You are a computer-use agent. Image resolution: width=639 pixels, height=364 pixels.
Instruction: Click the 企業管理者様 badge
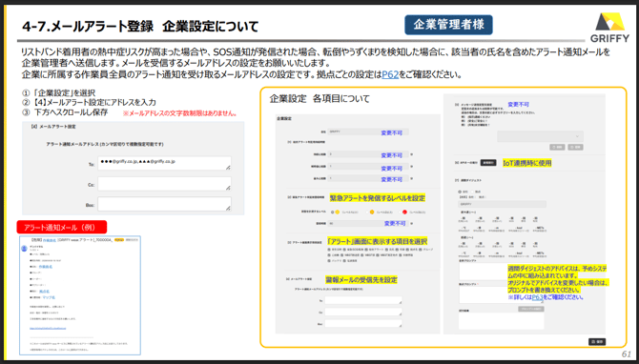click(x=448, y=25)
